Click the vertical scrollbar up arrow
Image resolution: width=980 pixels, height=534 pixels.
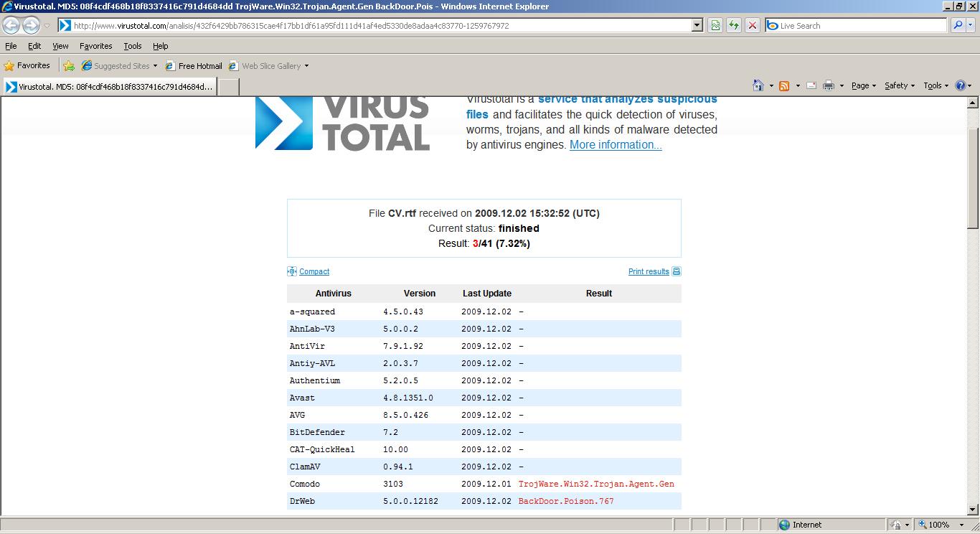click(974, 103)
